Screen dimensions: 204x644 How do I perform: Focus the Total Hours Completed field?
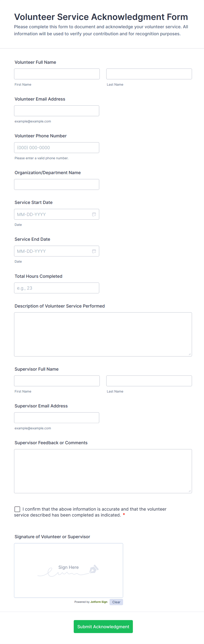(57, 288)
